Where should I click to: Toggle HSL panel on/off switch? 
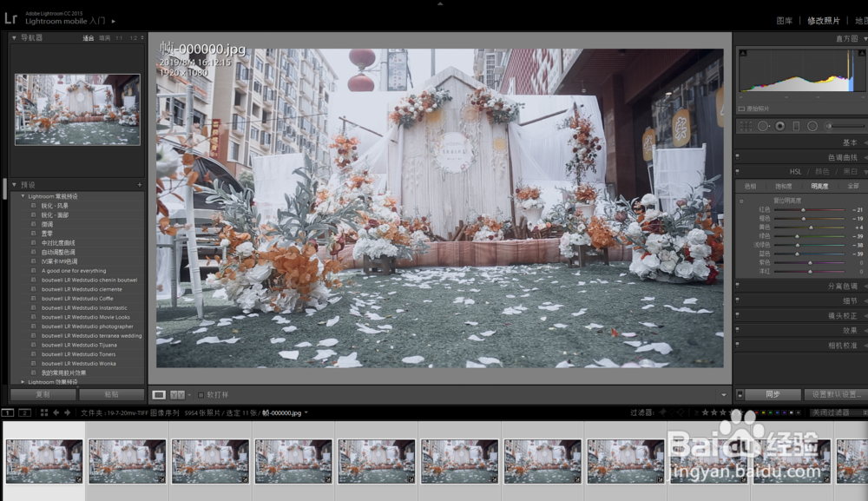737,172
